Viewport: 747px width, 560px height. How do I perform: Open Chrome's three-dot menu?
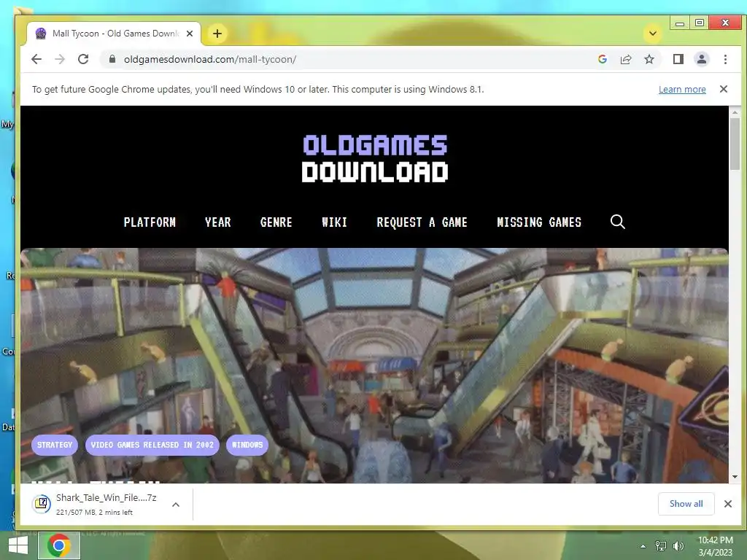pyautogui.click(x=725, y=59)
